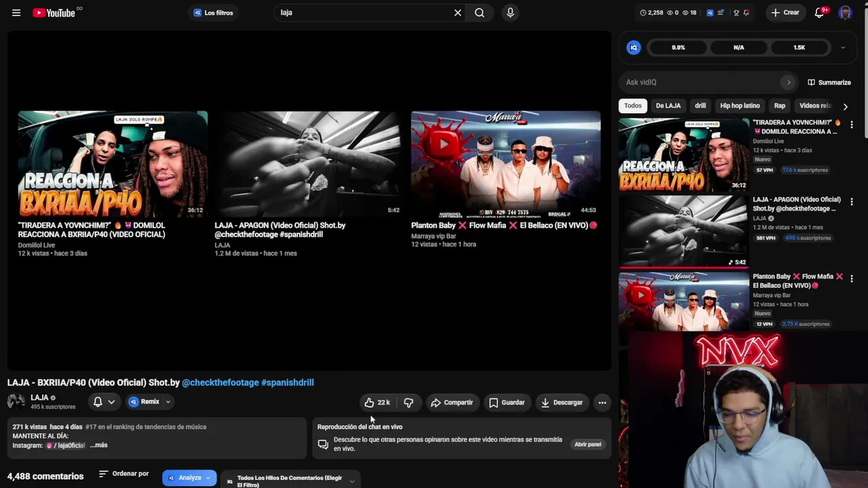Click the '#17 en el ranking de tendencias' text
The height and width of the screenshot is (488, 868).
146,427
